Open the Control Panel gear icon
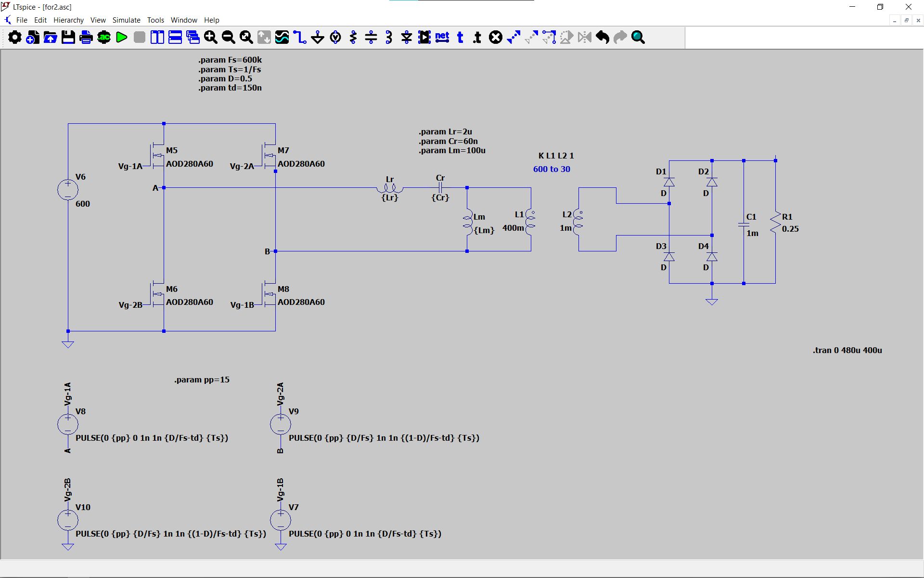The width and height of the screenshot is (924, 578). [15, 37]
